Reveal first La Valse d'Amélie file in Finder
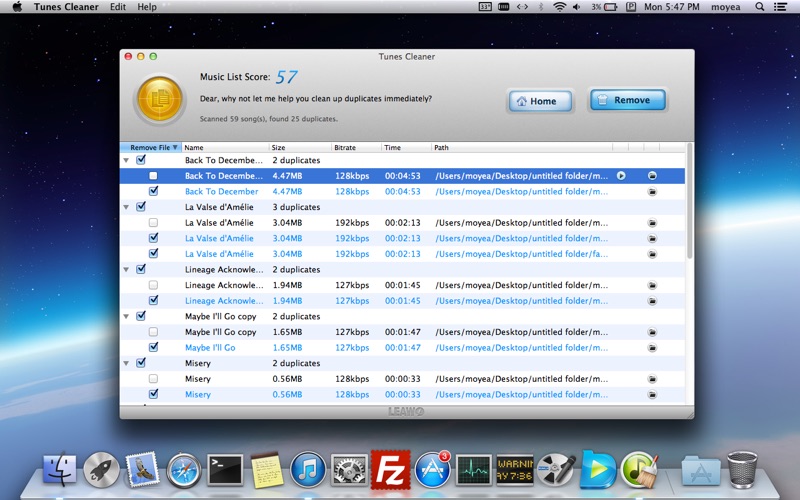This screenshot has width=800, height=500. [x=652, y=222]
